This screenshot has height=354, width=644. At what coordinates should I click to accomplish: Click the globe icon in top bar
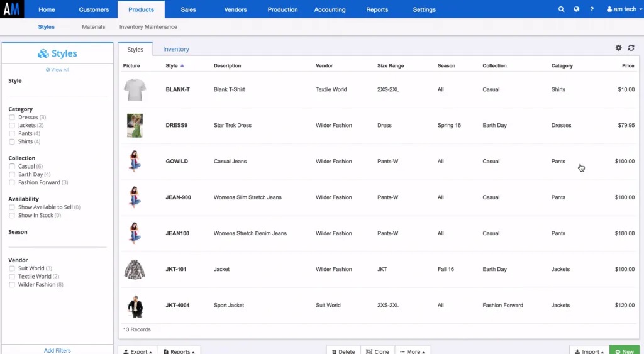tap(577, 9)
